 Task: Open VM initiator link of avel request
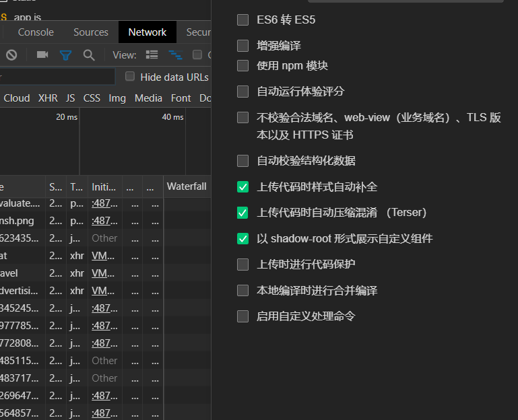coord(103,273)
